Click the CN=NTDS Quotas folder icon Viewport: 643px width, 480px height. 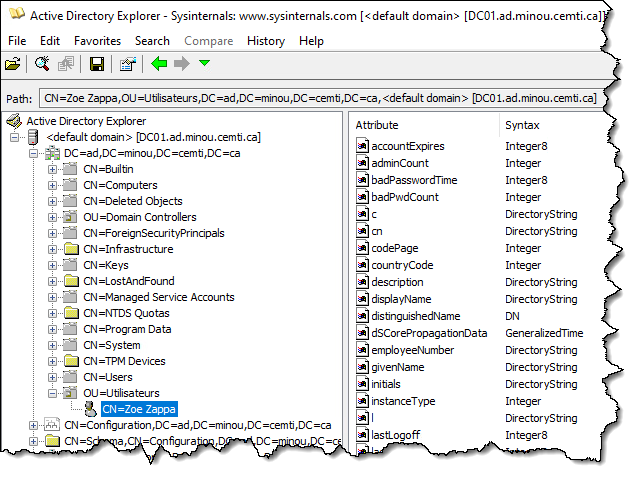click(x=71, y=313)
